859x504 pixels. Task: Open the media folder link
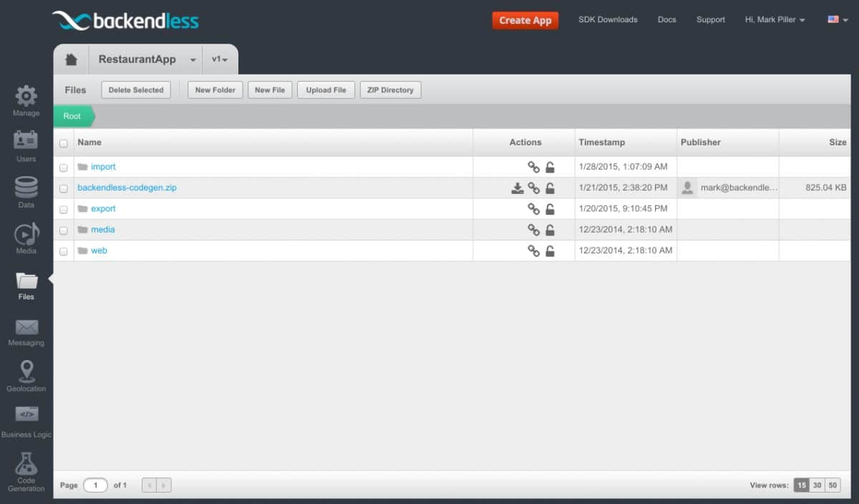click(x=102, y=230)
